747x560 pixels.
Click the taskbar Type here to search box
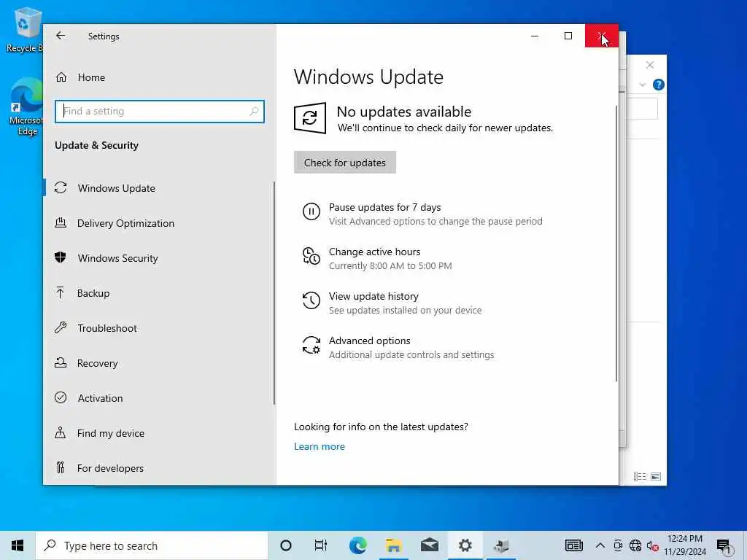152,545
